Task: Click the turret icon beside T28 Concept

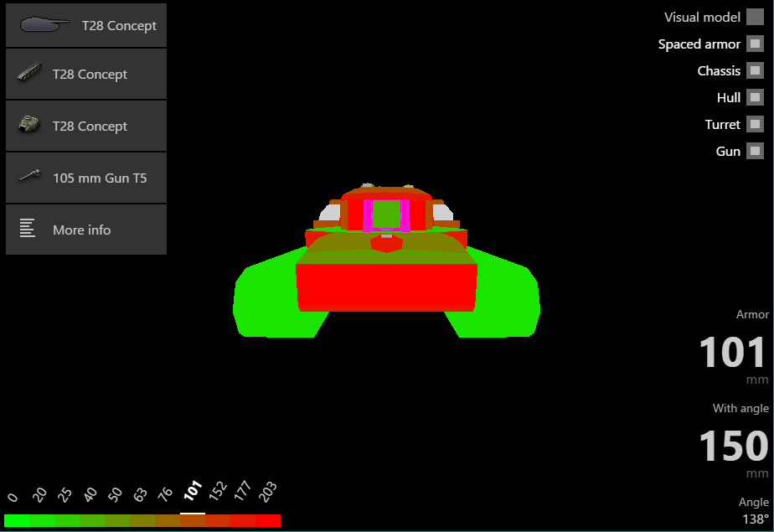Action: (x=29, y=124)
